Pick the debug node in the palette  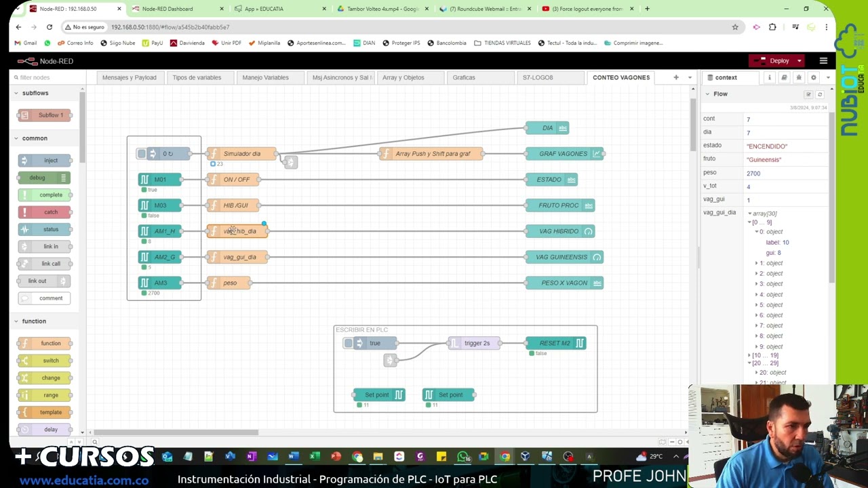(44, 178)
